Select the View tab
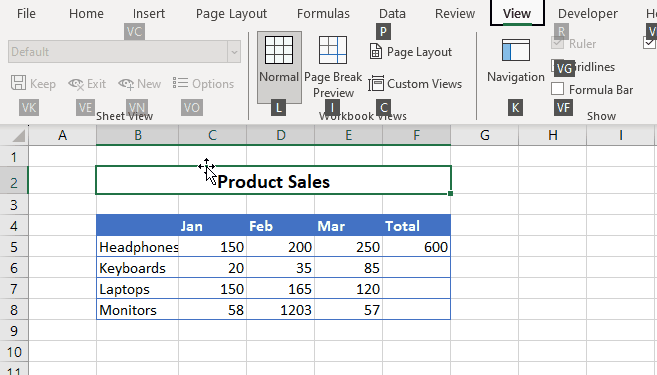Screen dimensions: 657x375 [517, 13]
